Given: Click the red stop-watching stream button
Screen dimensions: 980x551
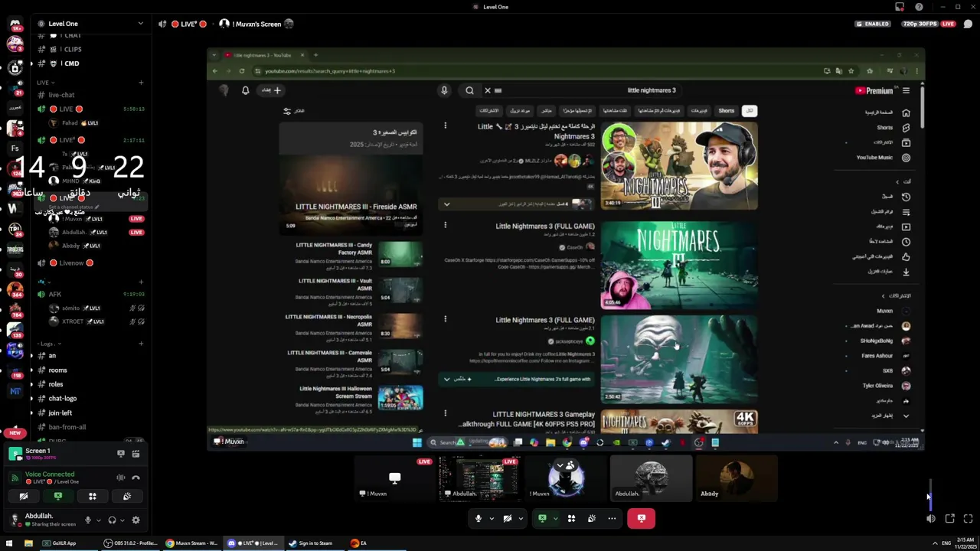Looking at the screenshot, I should (x=642, y=518).
